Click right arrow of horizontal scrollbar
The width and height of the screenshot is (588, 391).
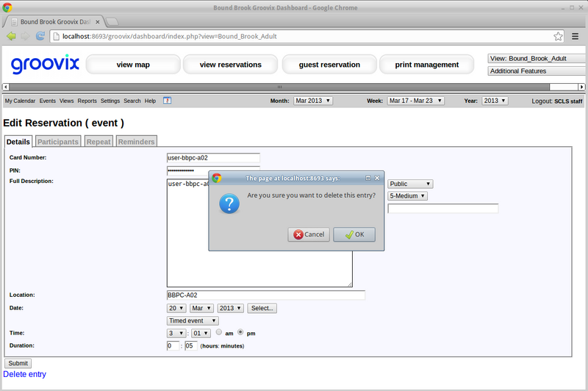pyautogui.click(x=581, y=87)
